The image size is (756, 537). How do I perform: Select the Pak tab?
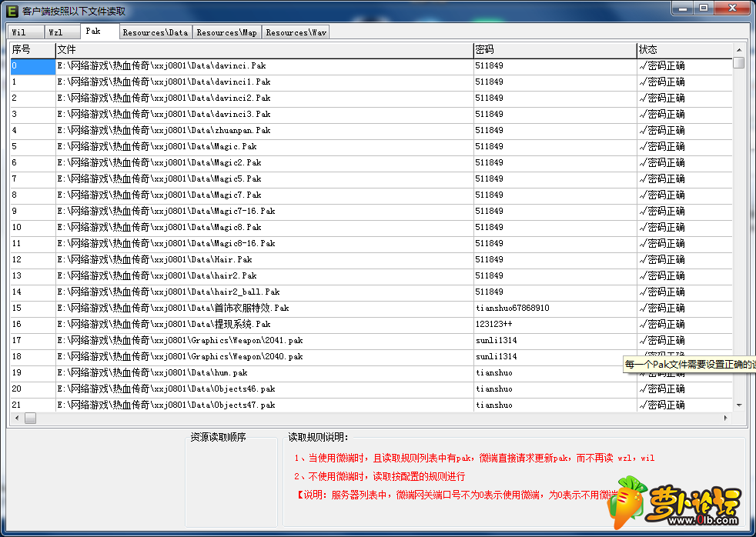pyautogui.click(x=99, y=31)
